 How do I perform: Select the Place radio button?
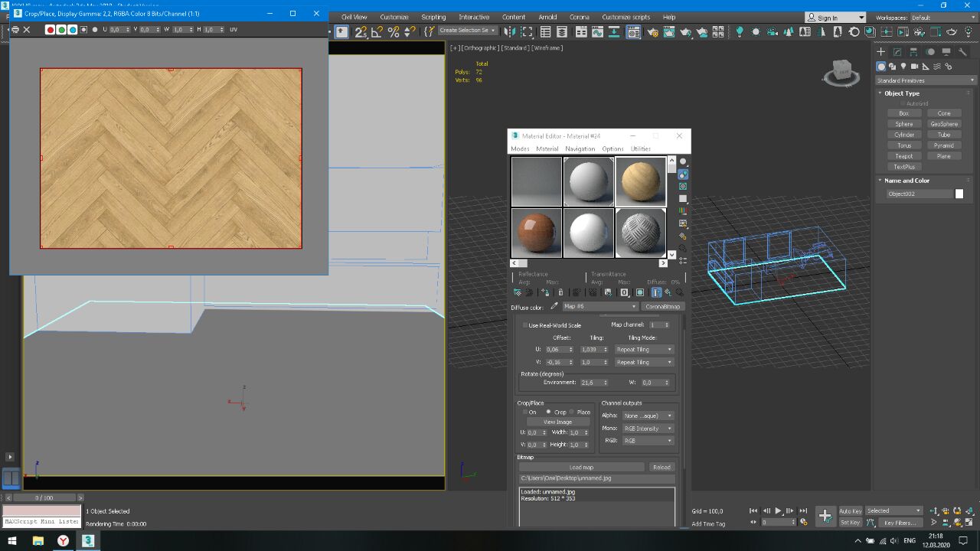[x=571, y=412]
